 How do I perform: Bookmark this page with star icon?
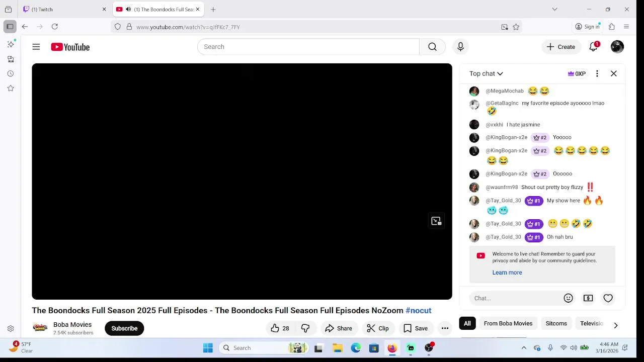pos(516,27)
